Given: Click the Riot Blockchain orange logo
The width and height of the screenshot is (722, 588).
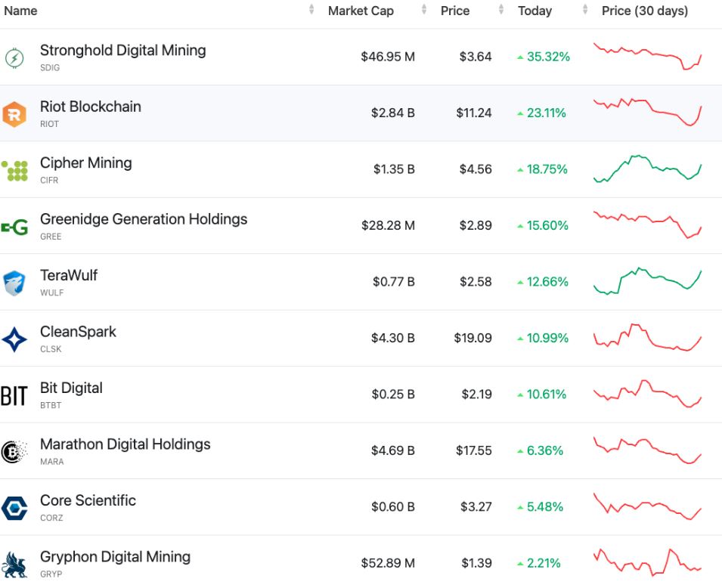Looking at the screenshot, I should (14, 114).
